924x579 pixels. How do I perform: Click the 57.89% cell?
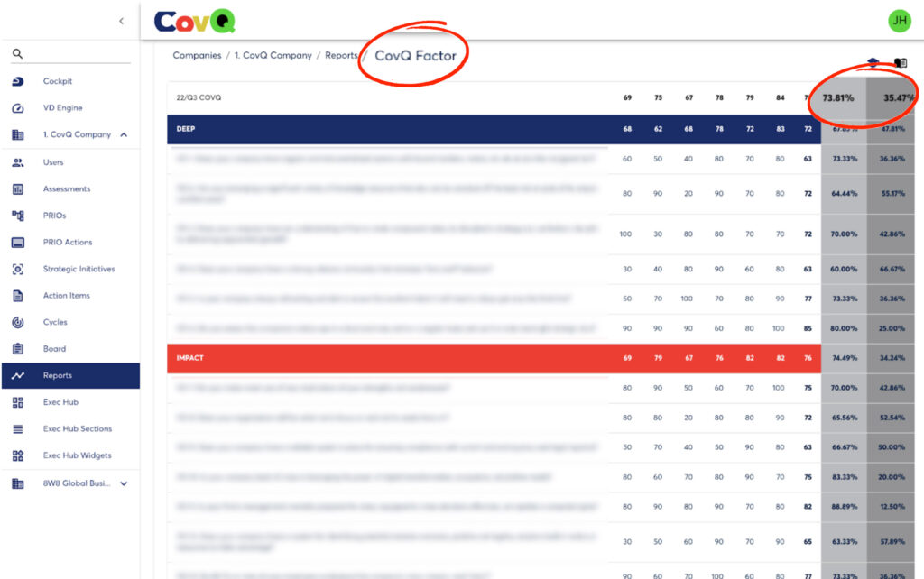click(x=892, y=542)
